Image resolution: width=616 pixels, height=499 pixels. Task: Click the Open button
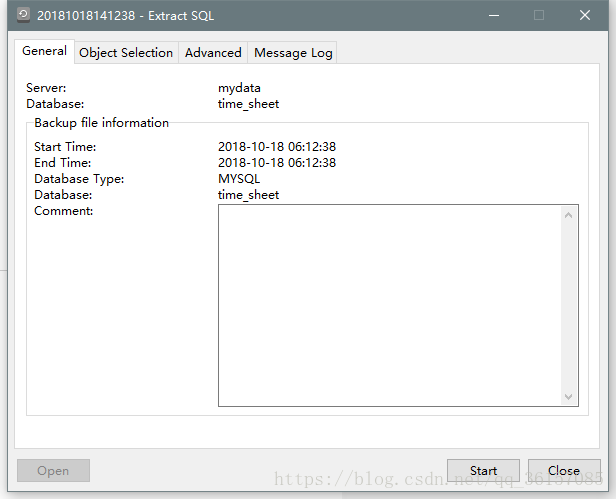tap(53, 470)
